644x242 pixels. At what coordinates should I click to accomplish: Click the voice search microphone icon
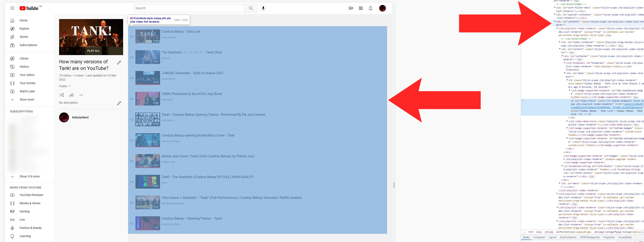pos(263,8)
